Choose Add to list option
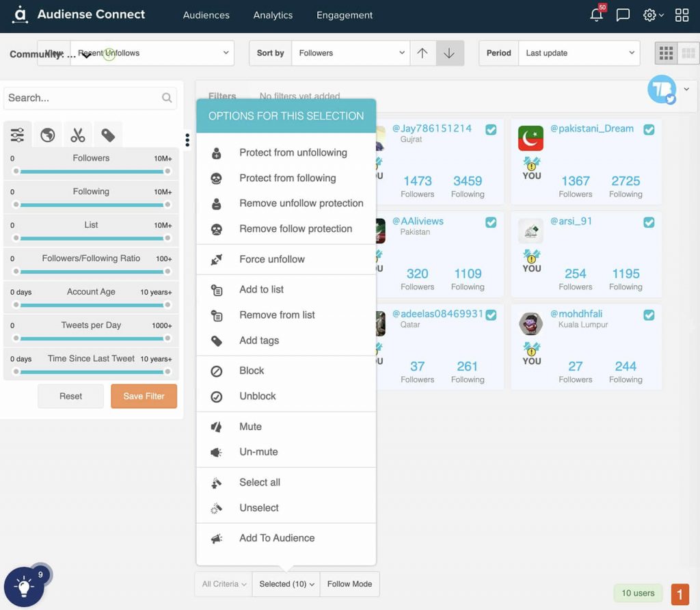 286,290
